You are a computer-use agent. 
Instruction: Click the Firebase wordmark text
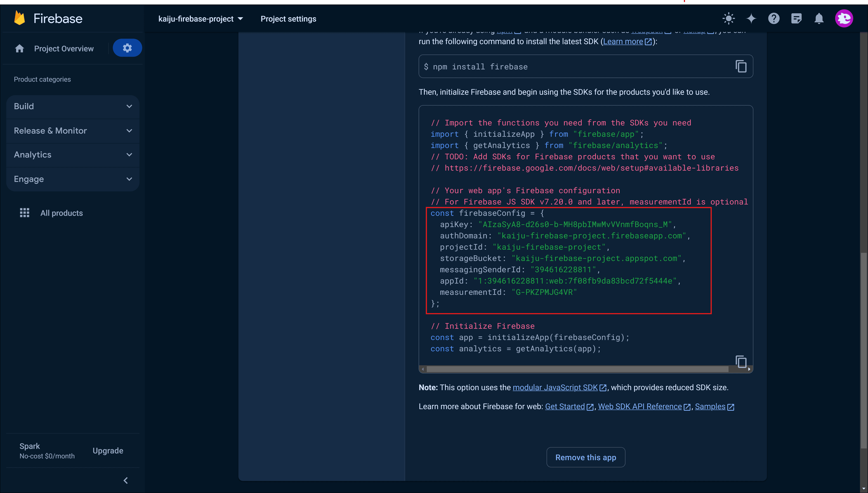pyautogui.click(x=58, y=19)
